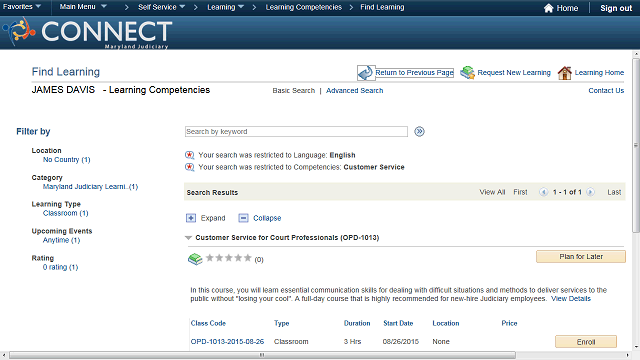
Task: Switch to Basic Search
Action: (x=293, y=91)
